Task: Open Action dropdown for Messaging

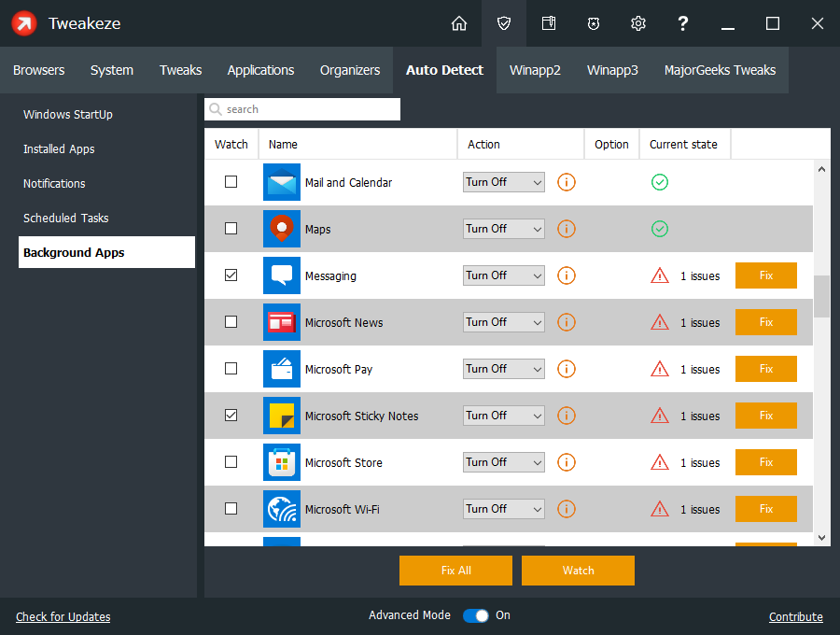Action: (504, 275)
